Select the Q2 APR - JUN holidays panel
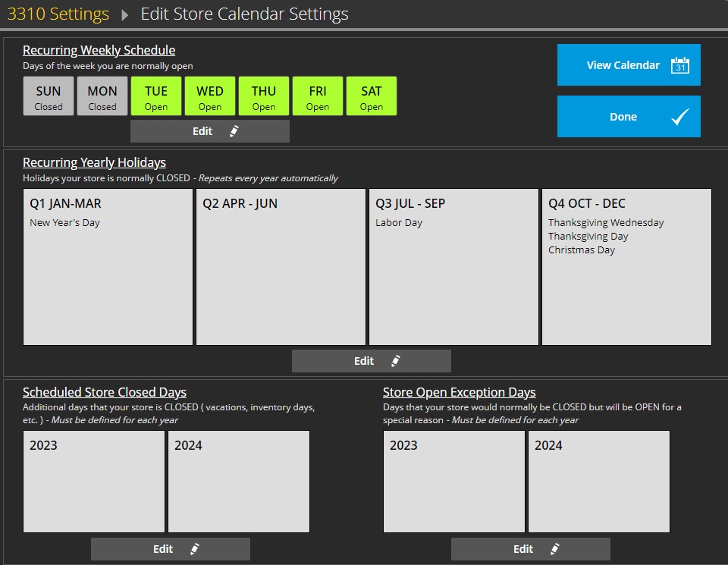 click(281, 267)
